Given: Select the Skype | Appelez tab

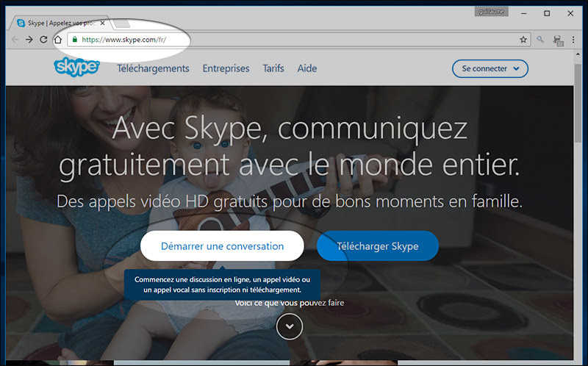Looking at the screenshot, I should 60,24.
